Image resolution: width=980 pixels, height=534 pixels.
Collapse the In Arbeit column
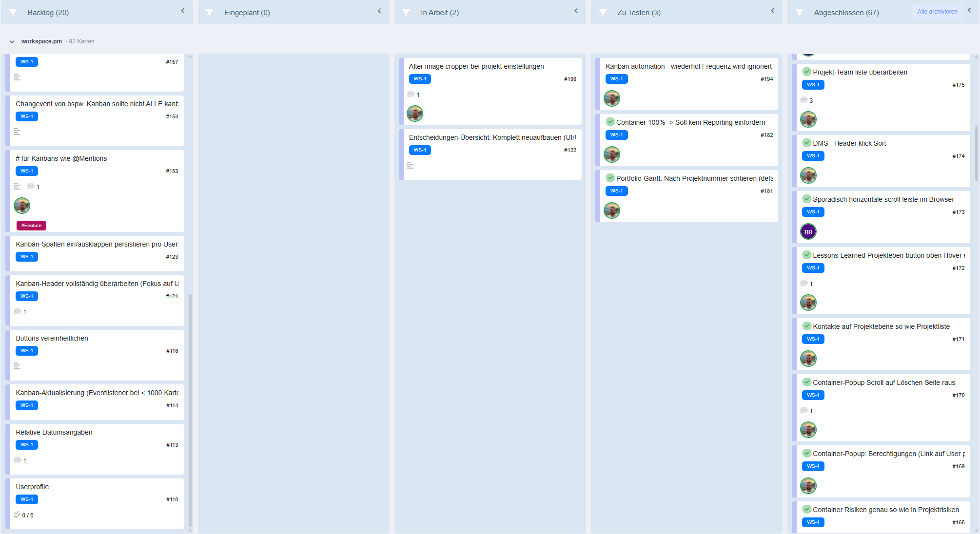pos(576,11)
